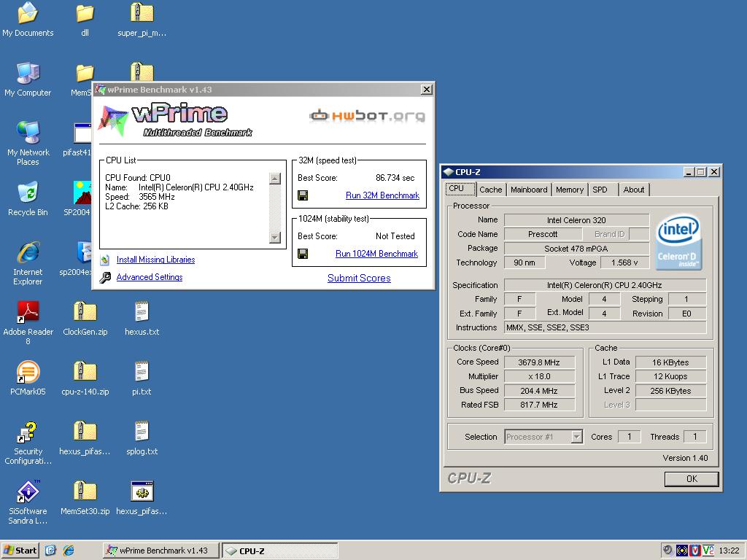747x560 pixels.
Task: Switch to Mainboard tab in CPU-Z
Action: point(529,190)
